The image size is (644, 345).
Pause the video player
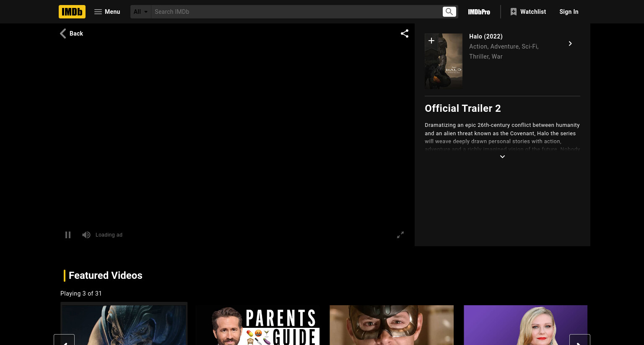click(68, 235)
